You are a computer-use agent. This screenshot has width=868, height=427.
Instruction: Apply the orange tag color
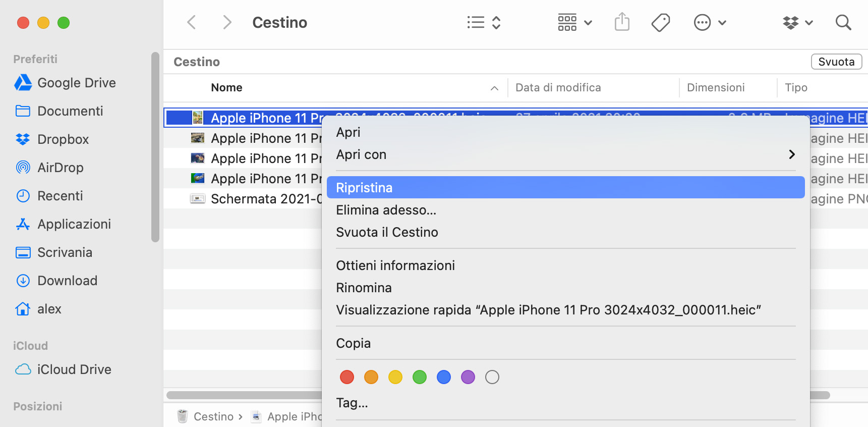point(371,377)
